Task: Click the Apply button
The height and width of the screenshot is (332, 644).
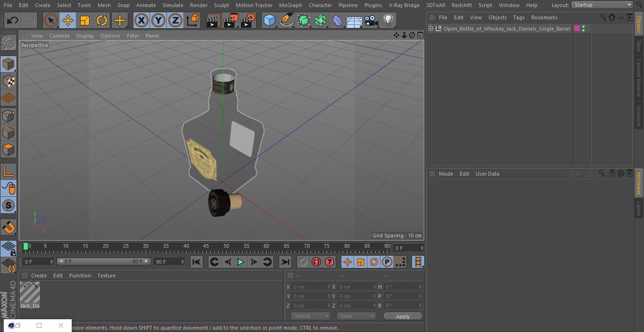Action: [x=403, y=316]
